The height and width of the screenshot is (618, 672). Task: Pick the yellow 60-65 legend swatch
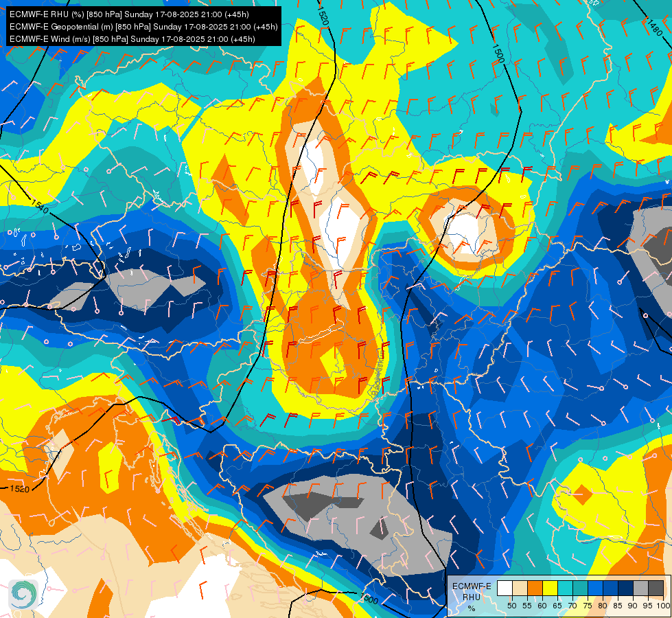tap(550, 588)
